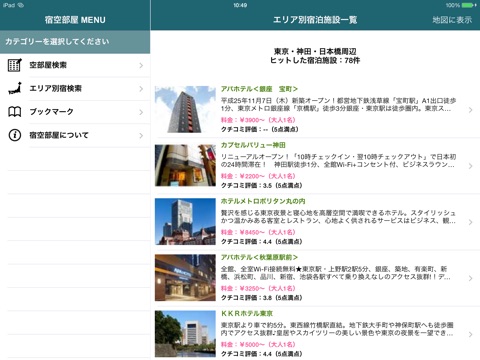
Task: Tap photo of ホテルメトロポリタン丸の内
Action: [185, 221]
